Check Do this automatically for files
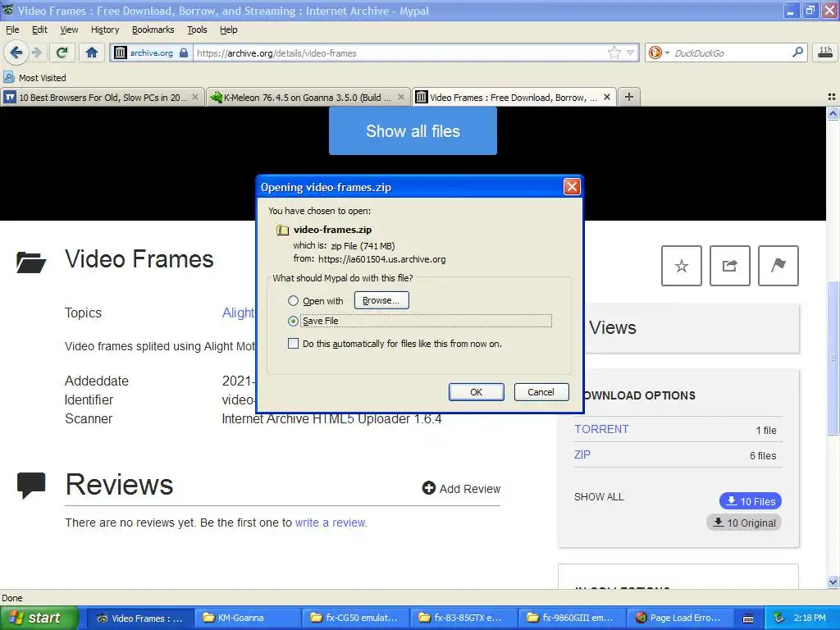Image resolution: width=840 pixels, height=630 pixels. 293,344
